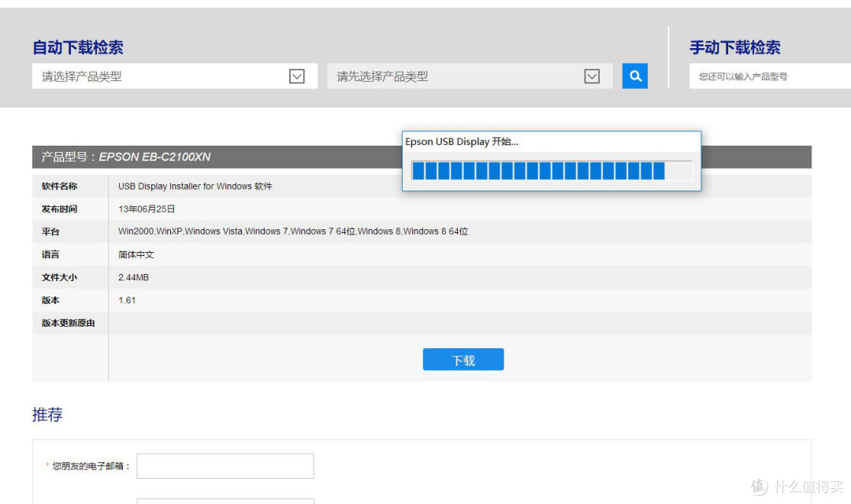The image size is (851, 504).
Task: Click the 文件大小 row label
Action: (59, 277)
